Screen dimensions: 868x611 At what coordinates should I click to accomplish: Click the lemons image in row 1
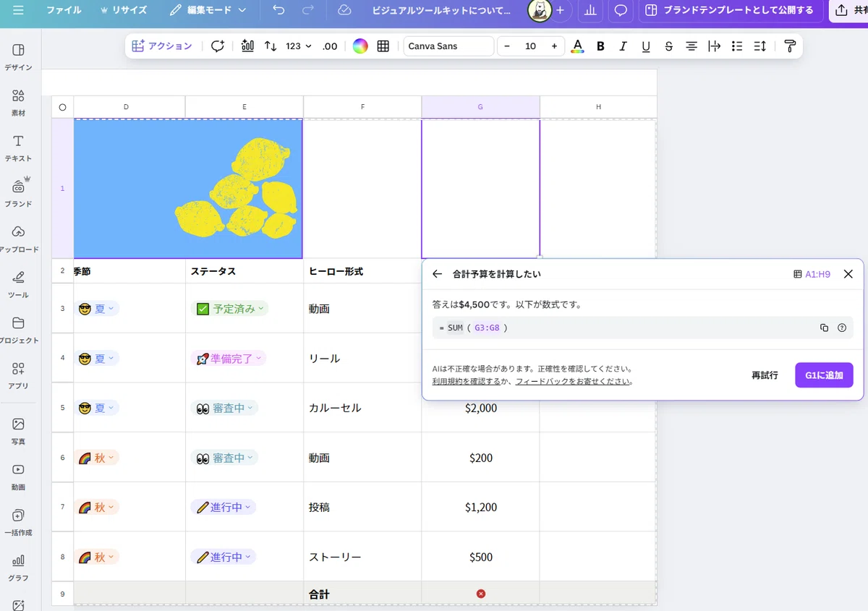tap(187, 188)
